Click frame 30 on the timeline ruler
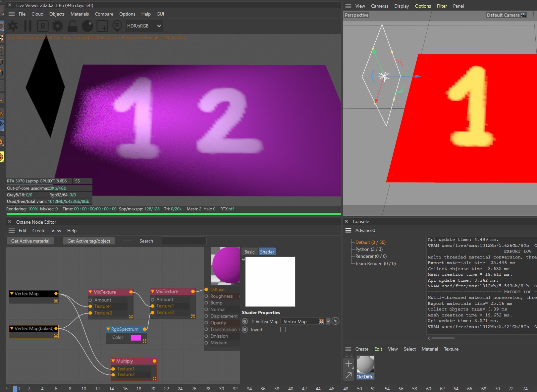Screen dimensions: 537x392 (222, 389)
